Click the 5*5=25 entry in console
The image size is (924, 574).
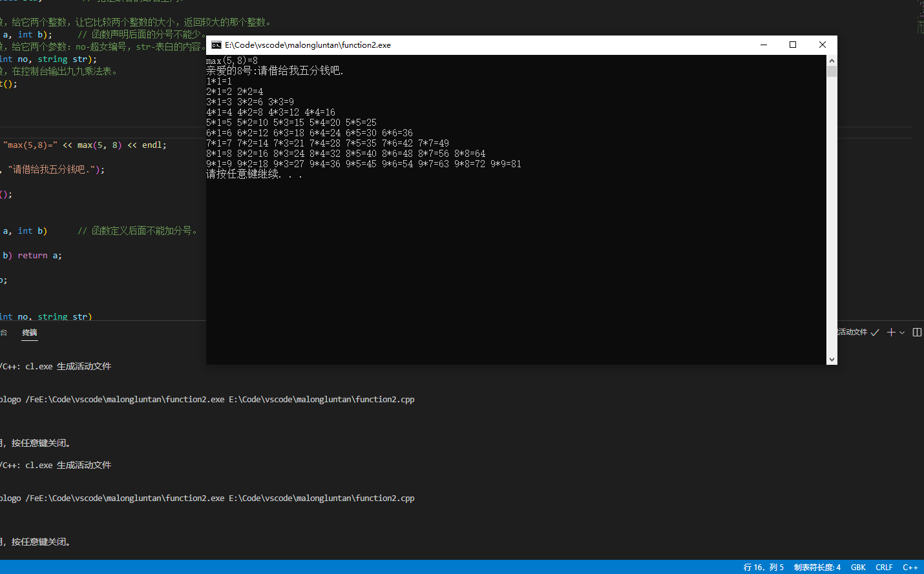(x=361, y=123)
